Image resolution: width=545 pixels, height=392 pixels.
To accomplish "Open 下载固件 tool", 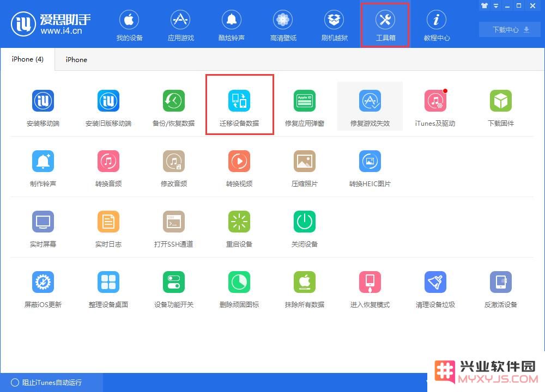I will [500, 108].
